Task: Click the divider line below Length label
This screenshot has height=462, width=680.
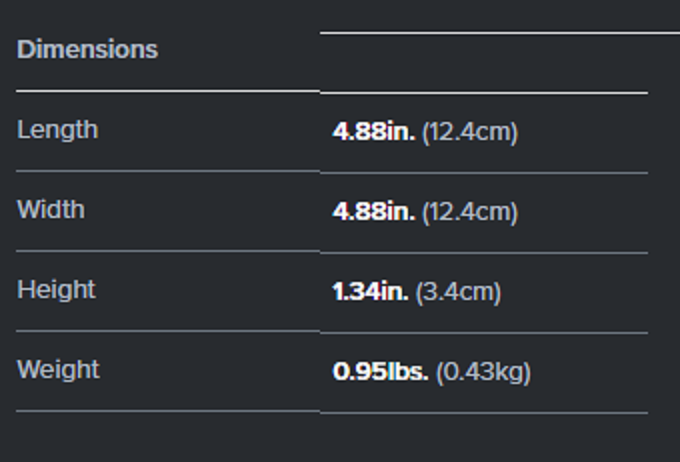Action: pos(167,171)
